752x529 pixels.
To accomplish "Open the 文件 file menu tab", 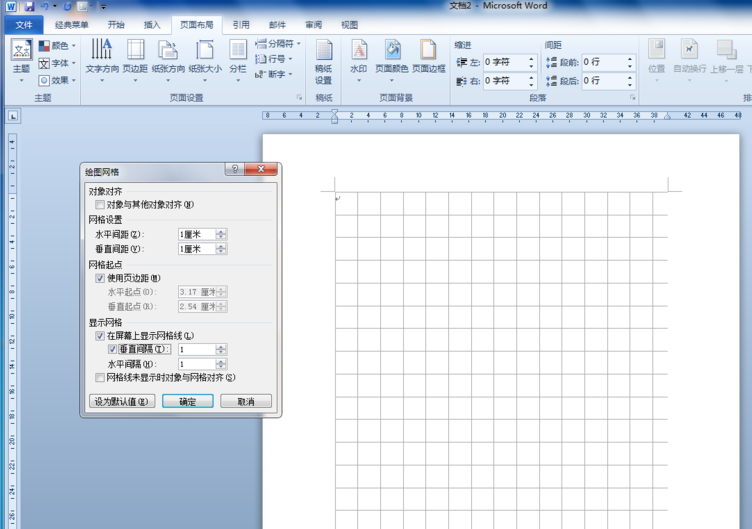I will tap(24, 25).
